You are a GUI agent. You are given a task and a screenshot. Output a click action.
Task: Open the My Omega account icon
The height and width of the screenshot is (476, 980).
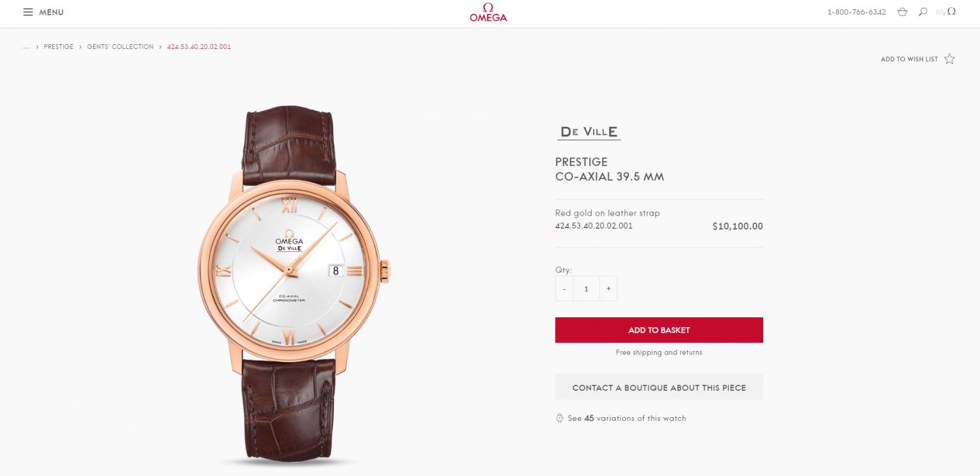946,12
